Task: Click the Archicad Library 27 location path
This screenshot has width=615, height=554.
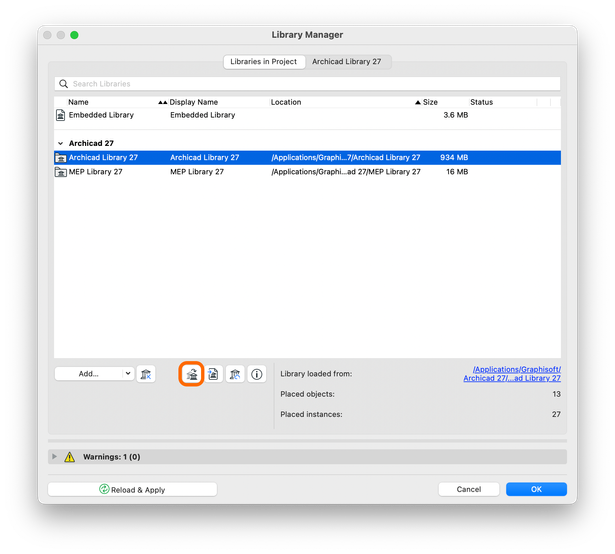Action: 346,158
